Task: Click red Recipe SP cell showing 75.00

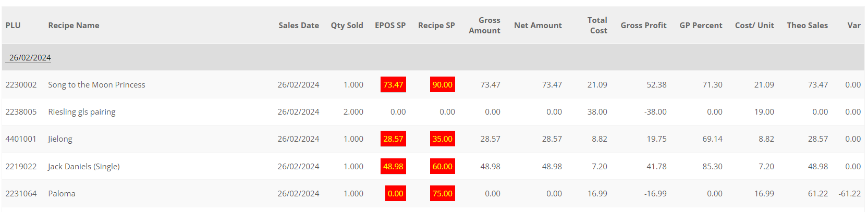Action: [442, 194]
